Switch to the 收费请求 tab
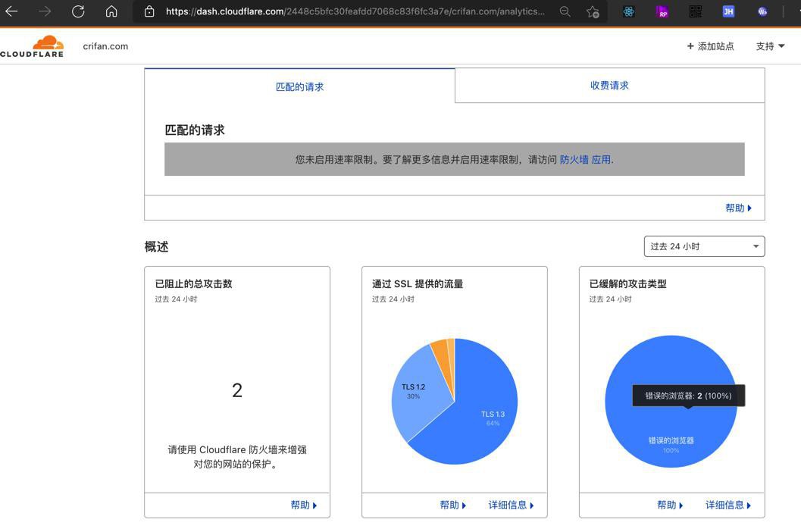The height and width of the screenshot is (532, 801). [x=609, y=86]
